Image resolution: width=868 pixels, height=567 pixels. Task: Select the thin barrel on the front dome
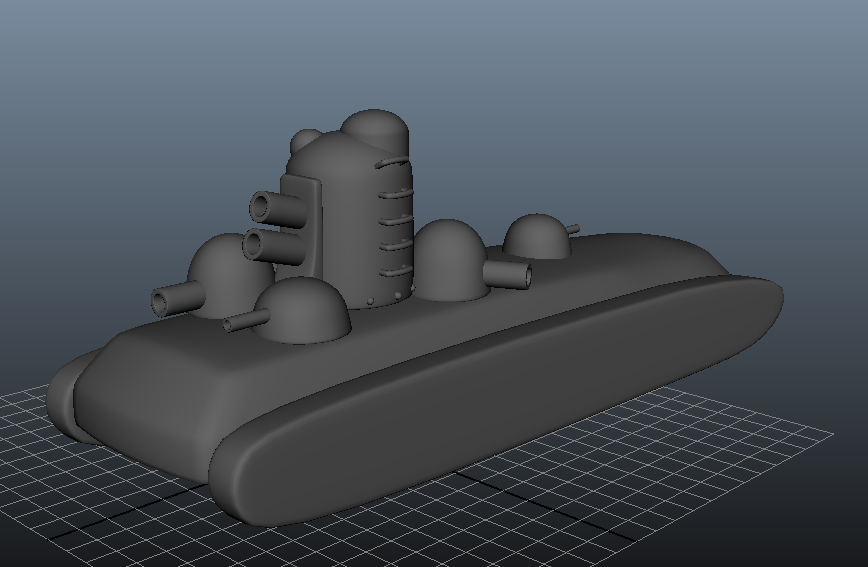(246, 321)
